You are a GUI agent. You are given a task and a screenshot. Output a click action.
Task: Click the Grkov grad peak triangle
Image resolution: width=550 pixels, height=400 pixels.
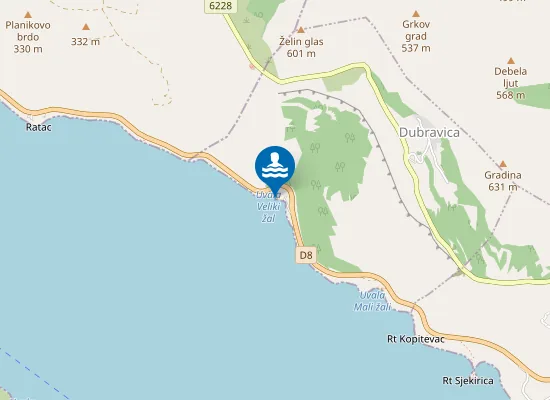(416, 14)
